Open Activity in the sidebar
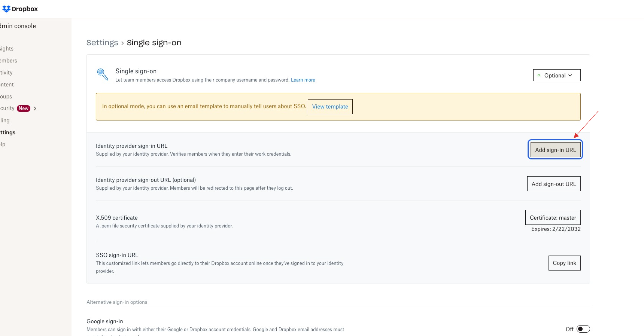The width and height of the screenshot is (644, 336). [6, 73]
